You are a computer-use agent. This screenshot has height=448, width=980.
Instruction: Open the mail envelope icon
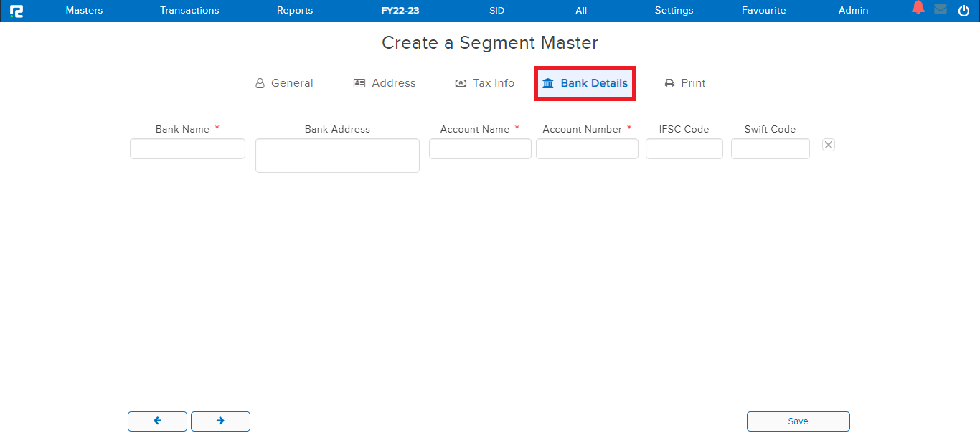click(x=941, y=9)
